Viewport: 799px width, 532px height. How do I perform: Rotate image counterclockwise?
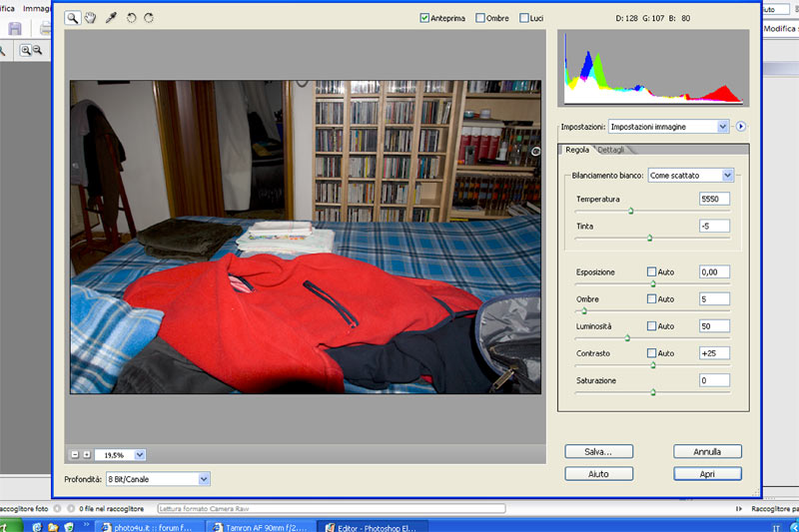[x=131, y=18]
